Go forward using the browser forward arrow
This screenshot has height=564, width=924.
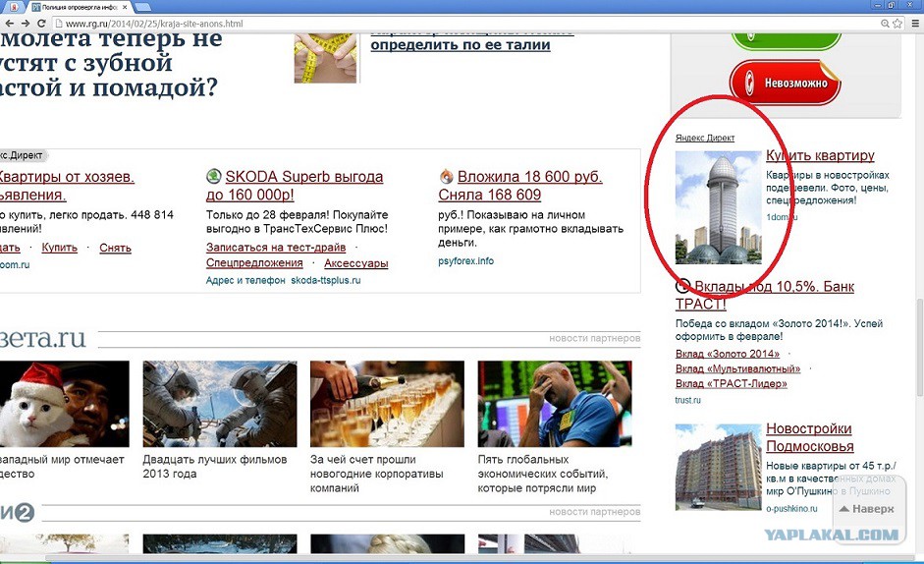point(26,24)
